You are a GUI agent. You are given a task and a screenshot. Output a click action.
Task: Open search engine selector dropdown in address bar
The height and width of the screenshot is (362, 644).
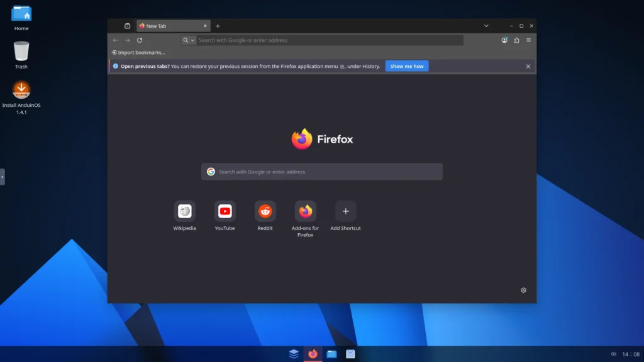coord(189,40)
